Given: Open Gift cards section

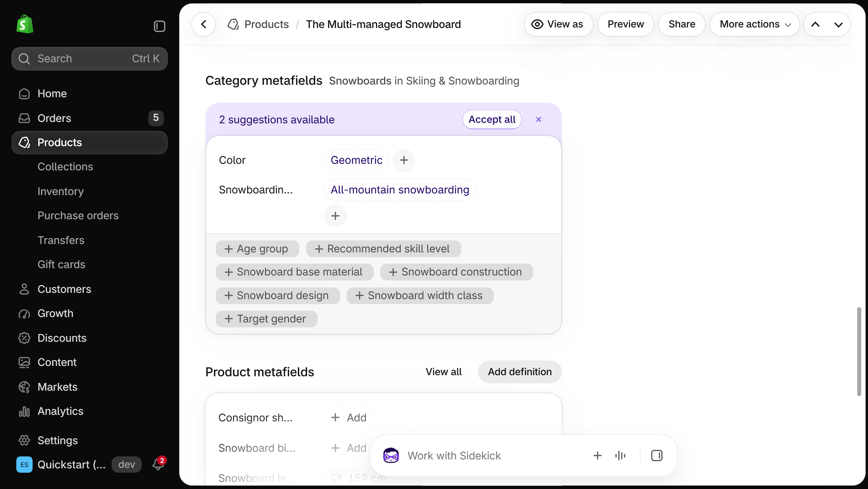Looking at the screenshot, I should click(x=61, y=264).
